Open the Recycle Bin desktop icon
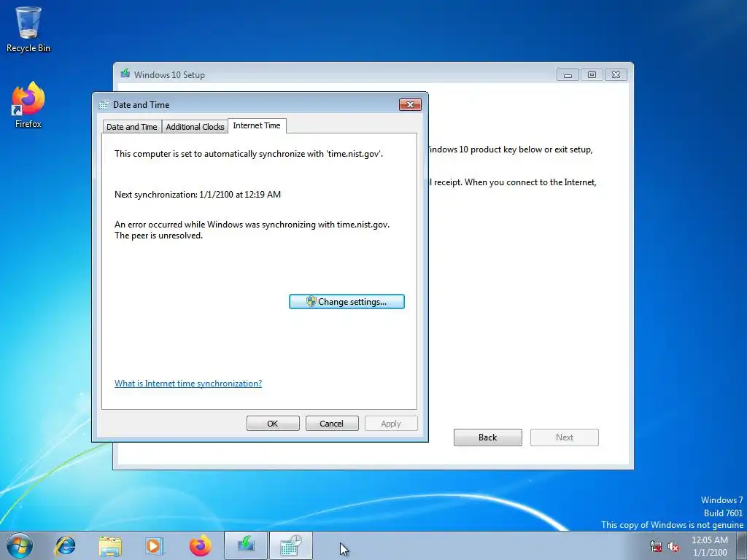The width and height of the screenshot is (747, 560). [28, 28]
